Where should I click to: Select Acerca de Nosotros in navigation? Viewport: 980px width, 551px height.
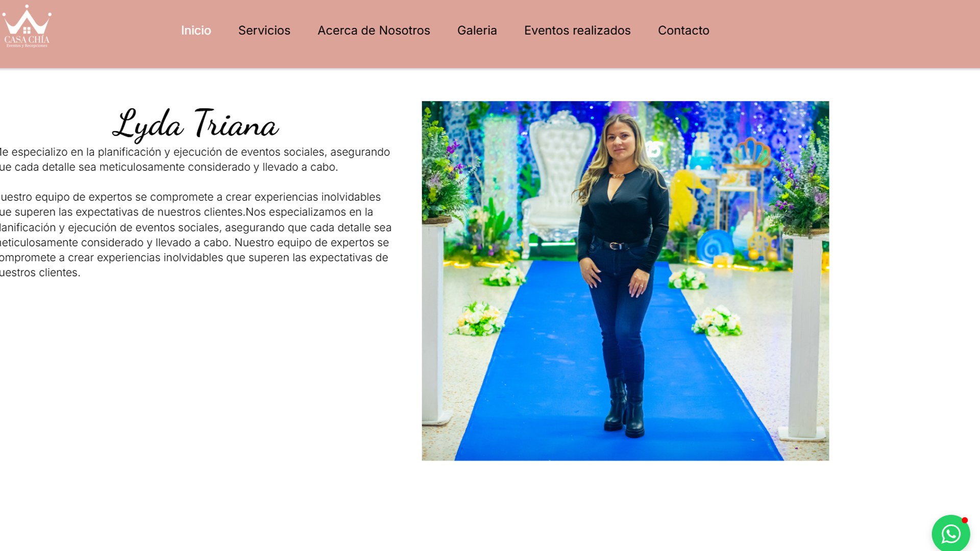point(374,31)
